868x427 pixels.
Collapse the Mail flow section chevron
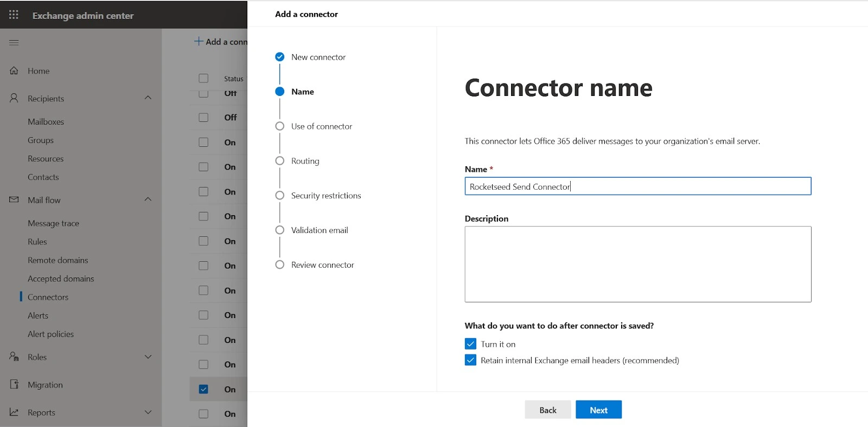pyautogui.click(x=148, y=199)
